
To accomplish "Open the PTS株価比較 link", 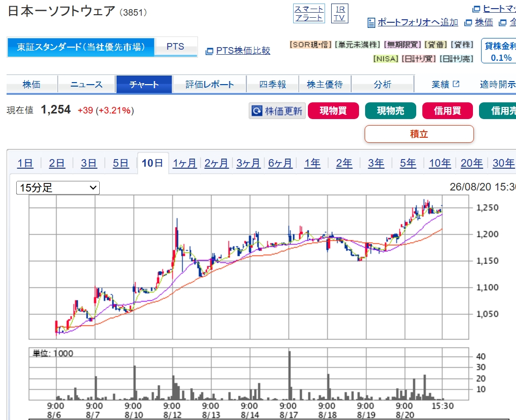I will coord(243,51).
